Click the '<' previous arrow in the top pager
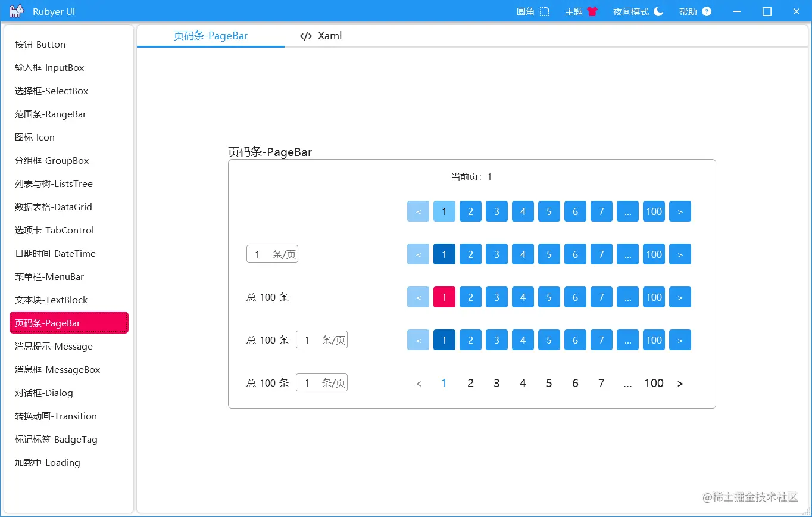This screenshot has width=812, height=517. click(x=418, y=211)
